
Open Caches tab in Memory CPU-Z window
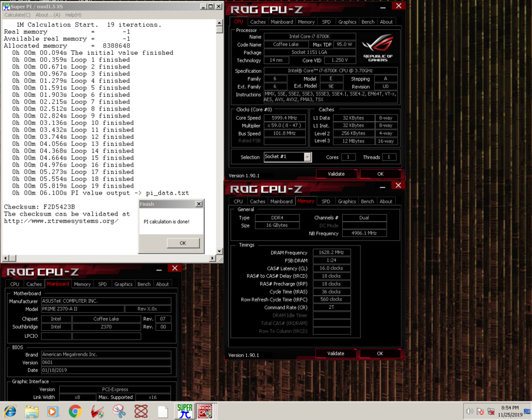point(258,201)
